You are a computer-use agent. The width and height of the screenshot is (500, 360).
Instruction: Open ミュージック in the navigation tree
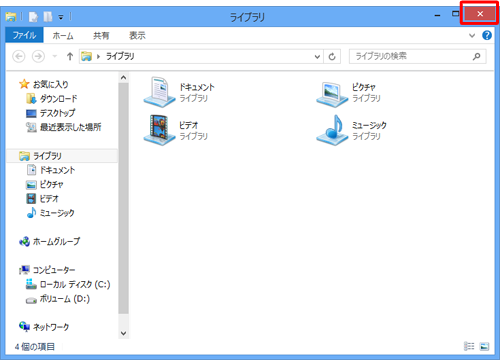click(x=50, y=213)
